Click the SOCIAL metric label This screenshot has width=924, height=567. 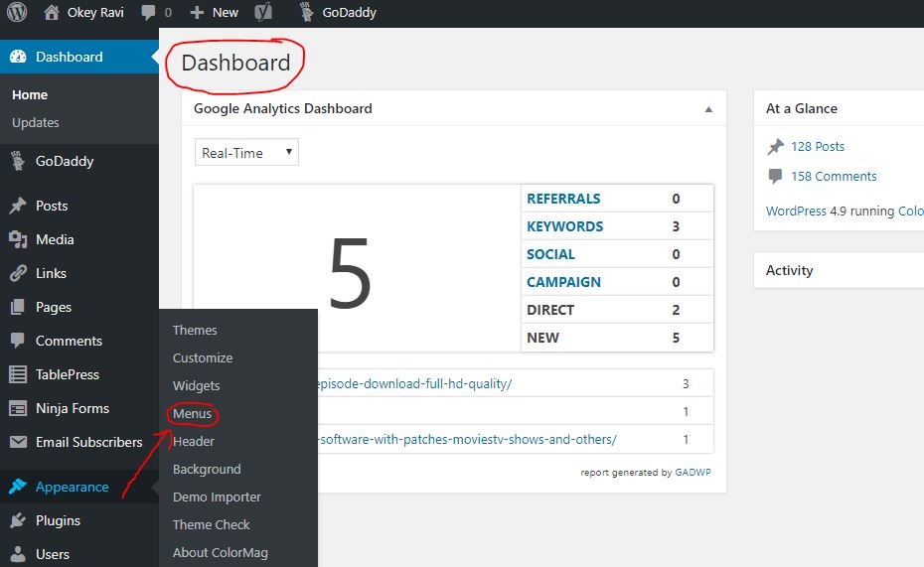pos(550,254)
